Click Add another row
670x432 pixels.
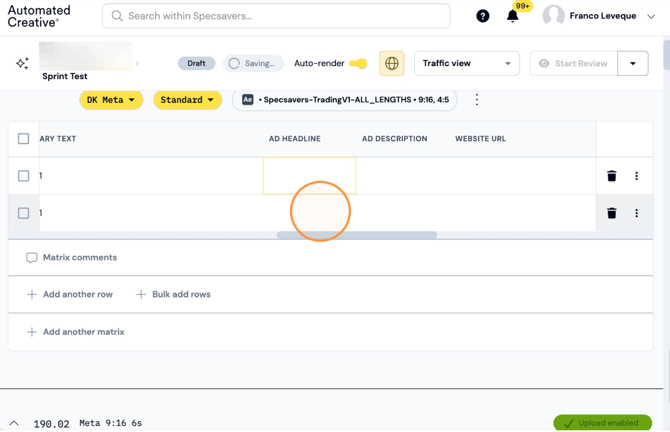click(70, 294)
